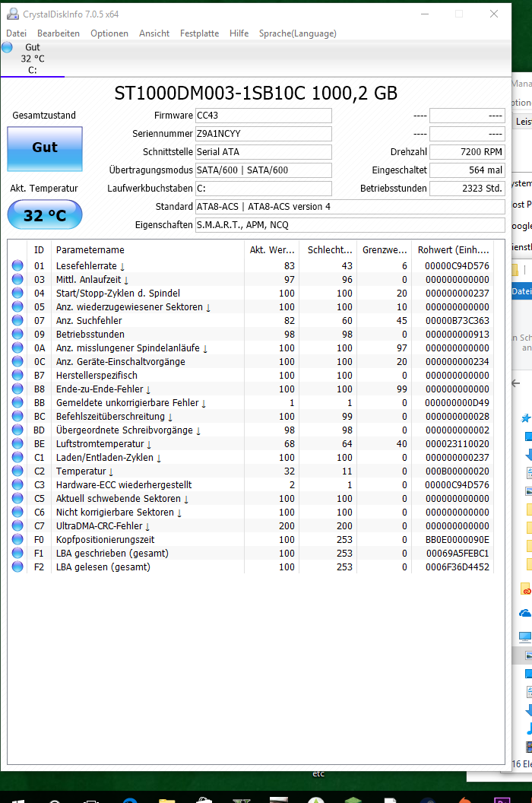
Task: Click status orb of Anz. wiederzugewiesener Sektoren row
Action: (x=17, y=306)
